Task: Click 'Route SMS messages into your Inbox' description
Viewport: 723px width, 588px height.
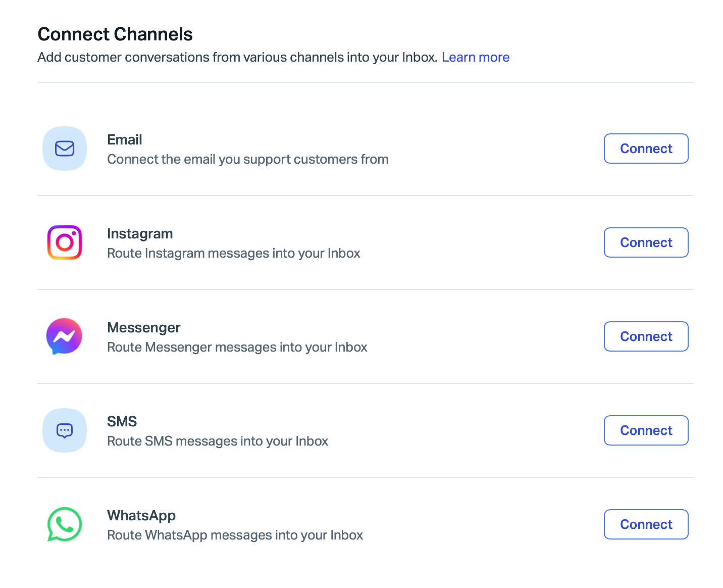Action: pos(218,441)
